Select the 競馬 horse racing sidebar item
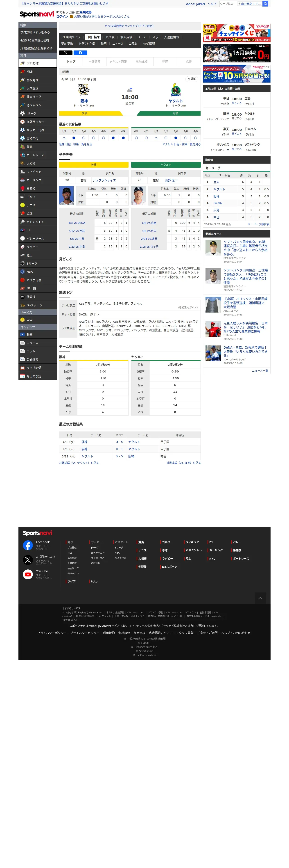 [x=37, y=146]
